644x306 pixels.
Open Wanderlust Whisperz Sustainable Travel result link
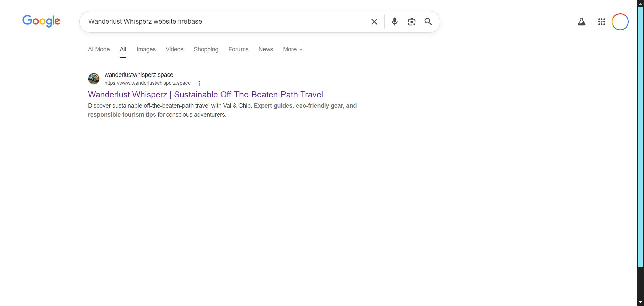tap(205, 95)
